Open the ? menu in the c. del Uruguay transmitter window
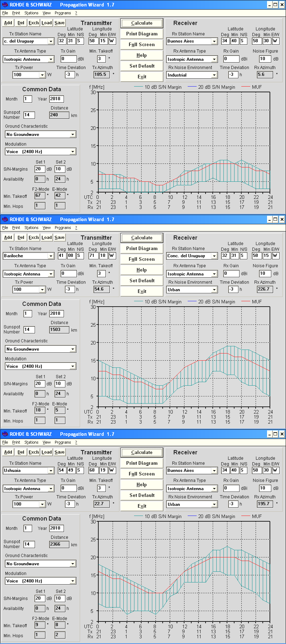This screenshot has height=644, width=286. click(76, 13)
